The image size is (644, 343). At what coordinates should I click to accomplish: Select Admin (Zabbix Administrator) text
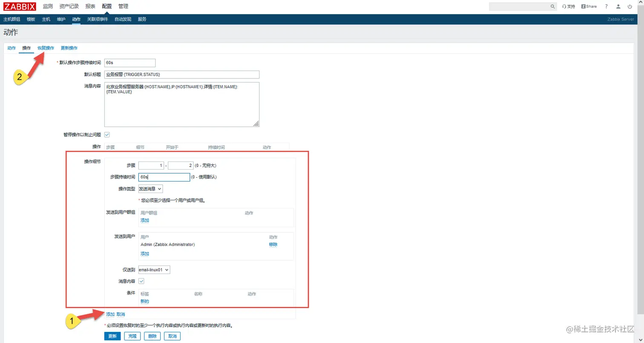tap(168, 245)
